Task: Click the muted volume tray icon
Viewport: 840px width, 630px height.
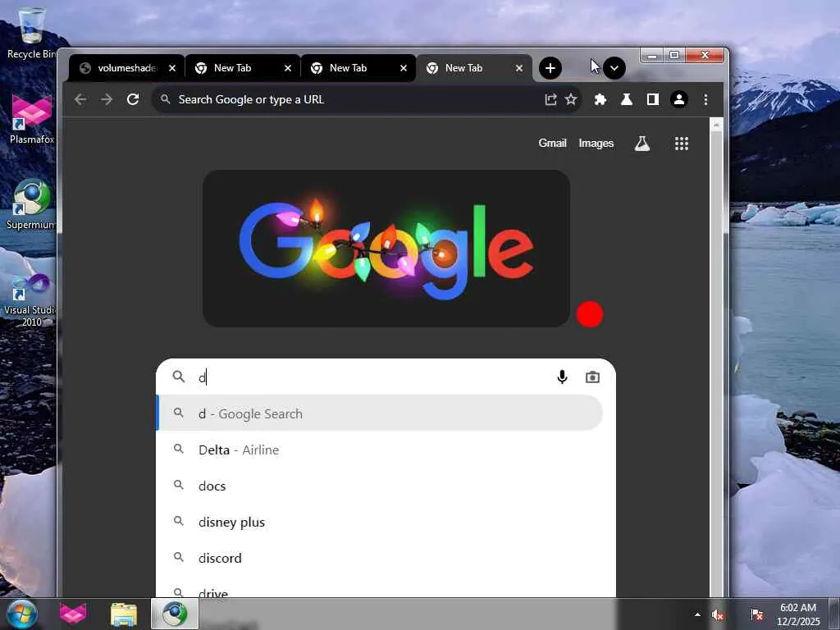Action: pyautogui.click(x=717, y=614)
